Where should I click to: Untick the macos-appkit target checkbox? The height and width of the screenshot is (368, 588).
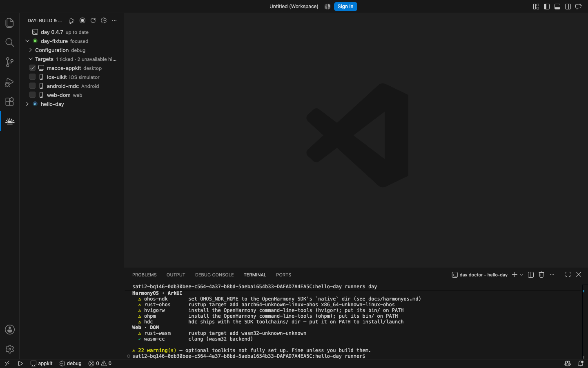click(x=33, y=68)
